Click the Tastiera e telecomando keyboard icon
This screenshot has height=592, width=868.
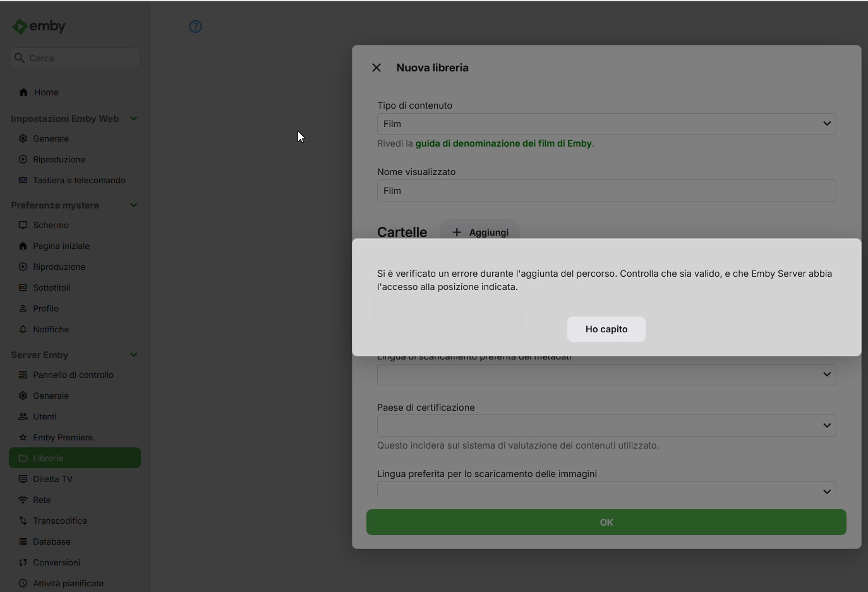tap(23, 180)
